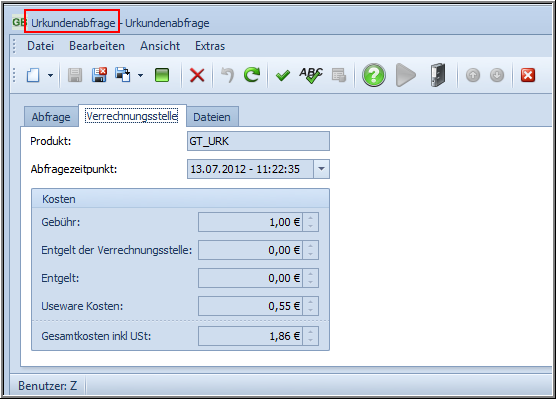
Task: Click the gray play arrow button
Action: point(406,75)
